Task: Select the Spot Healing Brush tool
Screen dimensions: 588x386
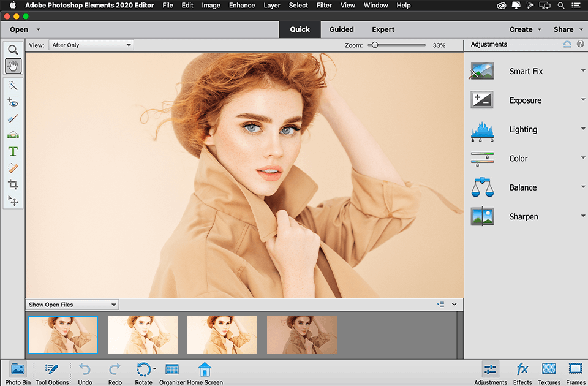Action: (x=13, y=168)
